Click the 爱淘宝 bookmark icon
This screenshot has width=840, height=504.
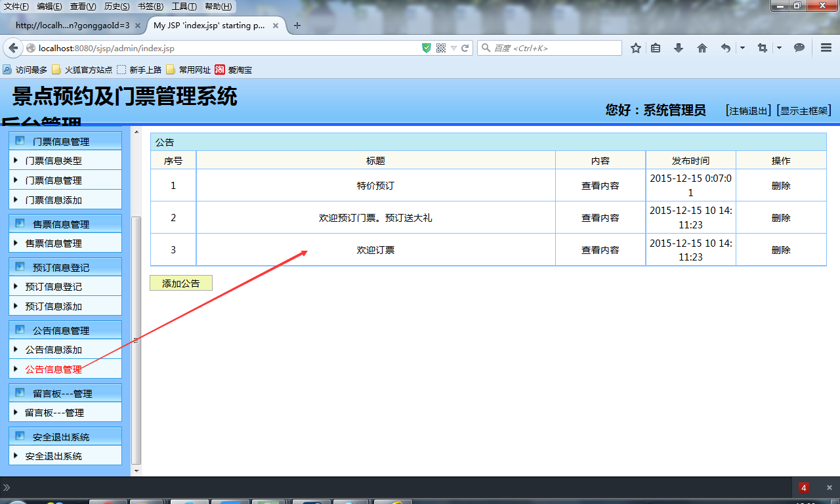point(220,70)
